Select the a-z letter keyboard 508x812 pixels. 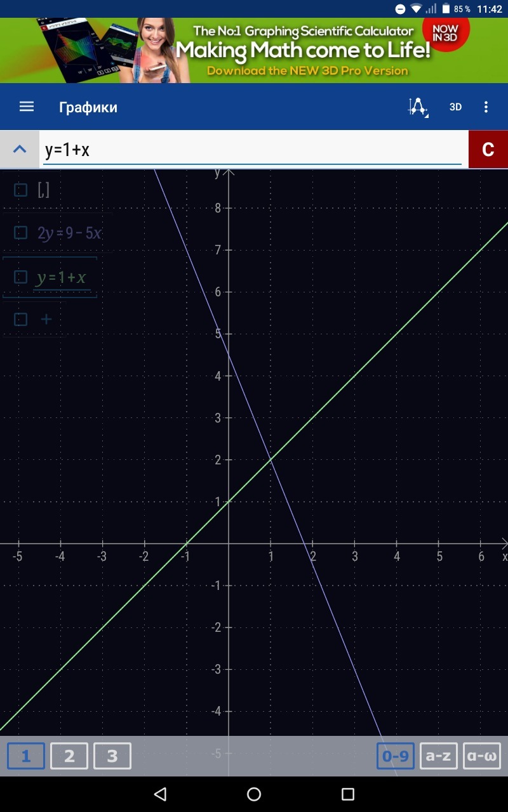(439, 756)
